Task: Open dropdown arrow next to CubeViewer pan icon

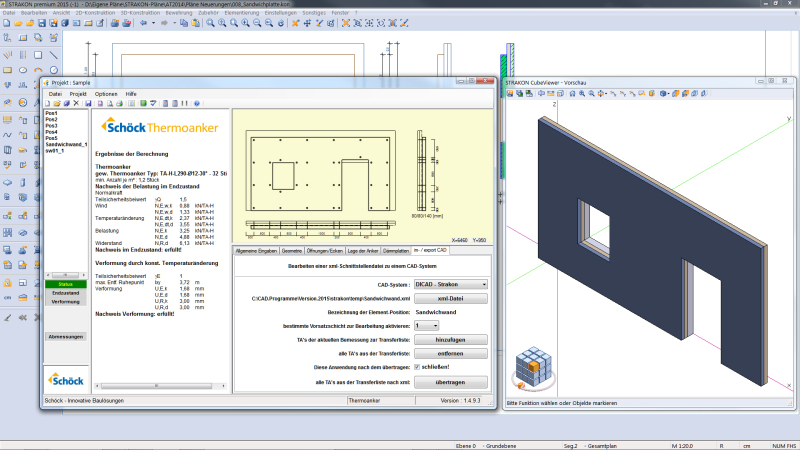Action: [606, 93]
